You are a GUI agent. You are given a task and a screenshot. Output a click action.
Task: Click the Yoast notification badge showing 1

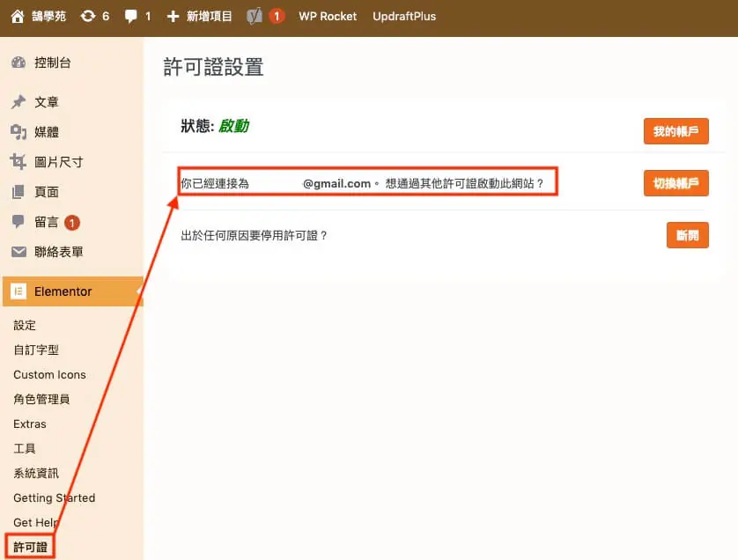pyautogui.click(x=277, y=17)
